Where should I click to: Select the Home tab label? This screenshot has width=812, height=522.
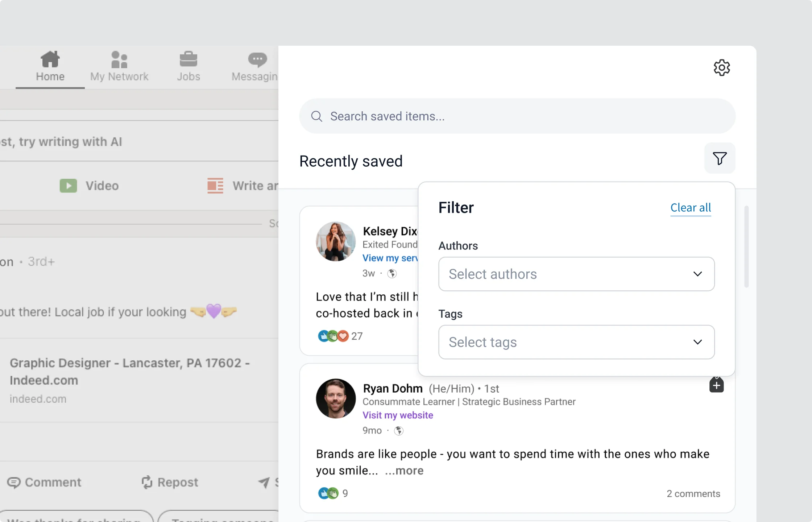pos(50,76)
